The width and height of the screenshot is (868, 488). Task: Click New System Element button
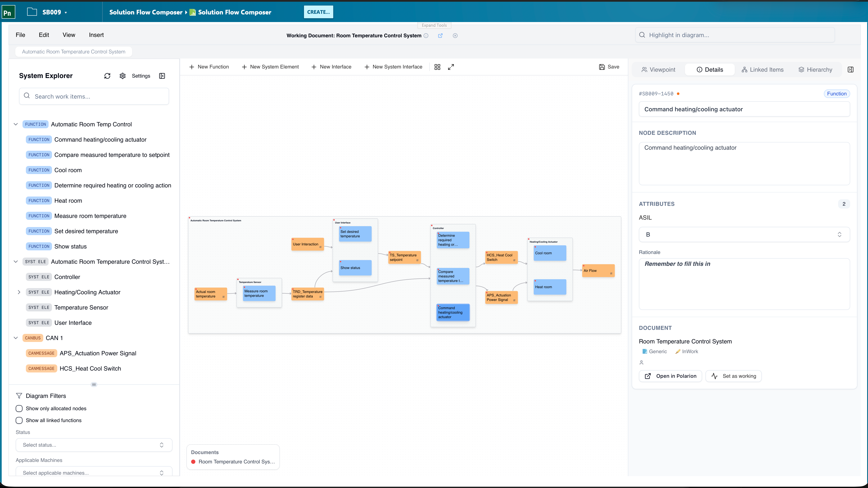270,67
